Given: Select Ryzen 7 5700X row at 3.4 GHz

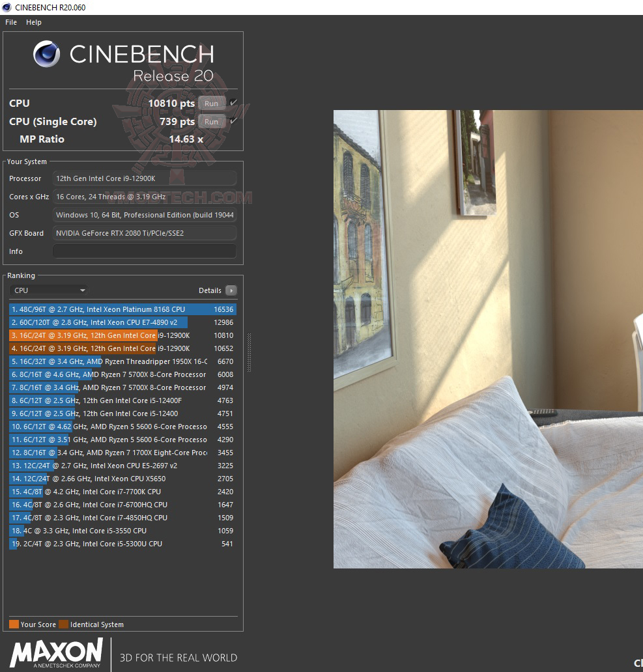Looking at the screenshot, I should 122,387.
